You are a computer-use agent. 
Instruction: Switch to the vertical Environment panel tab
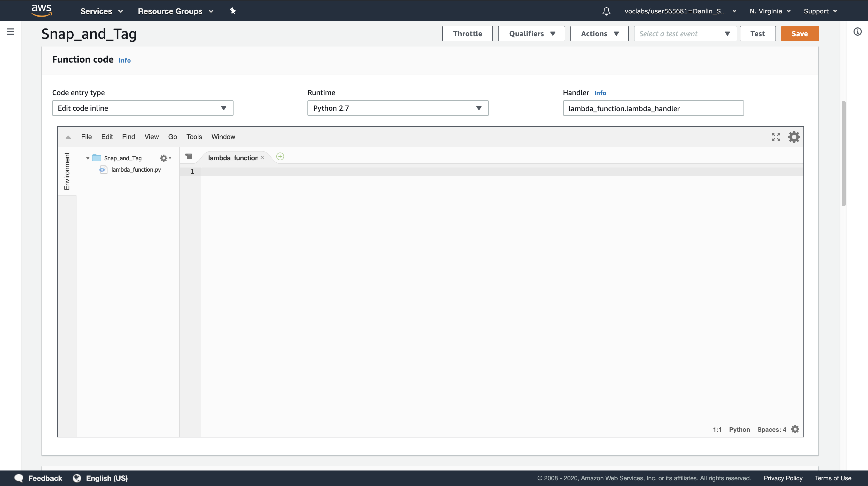click(67, 171)
